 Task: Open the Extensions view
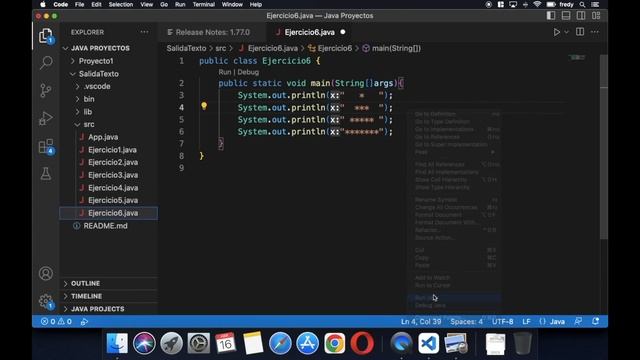point(46,146)
